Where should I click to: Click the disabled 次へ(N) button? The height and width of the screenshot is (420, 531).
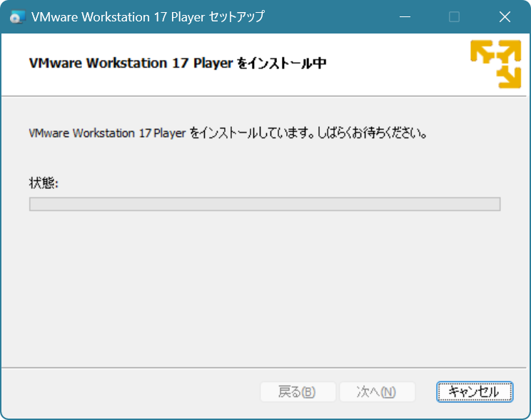(x=378, y=392)
